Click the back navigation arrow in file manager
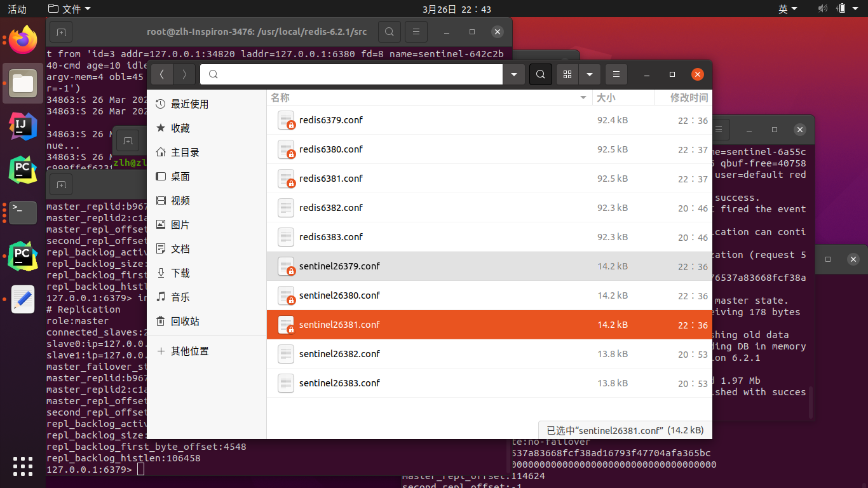This screenshot has height=488, width=868. point(161,74)
